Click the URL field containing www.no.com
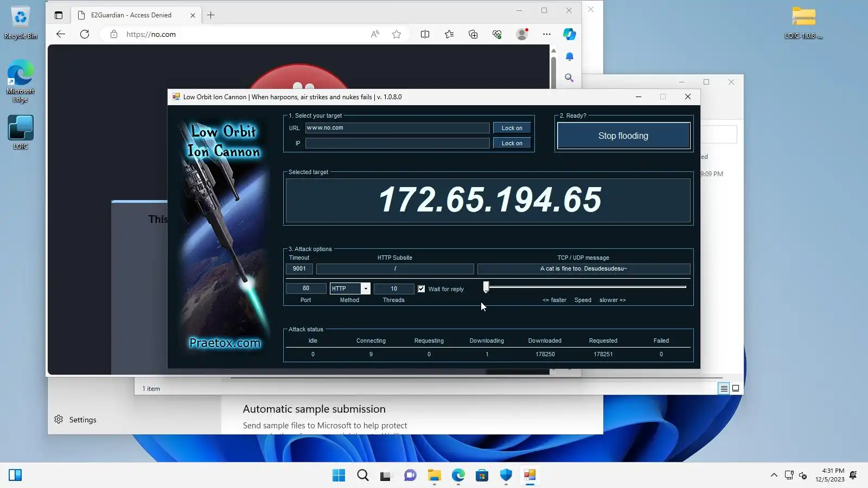 tap(397, 128)
